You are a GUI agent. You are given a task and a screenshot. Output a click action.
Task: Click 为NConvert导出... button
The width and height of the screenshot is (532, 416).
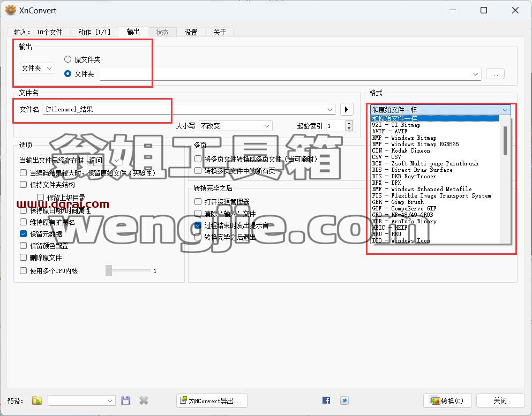click(x=212, y=401)
